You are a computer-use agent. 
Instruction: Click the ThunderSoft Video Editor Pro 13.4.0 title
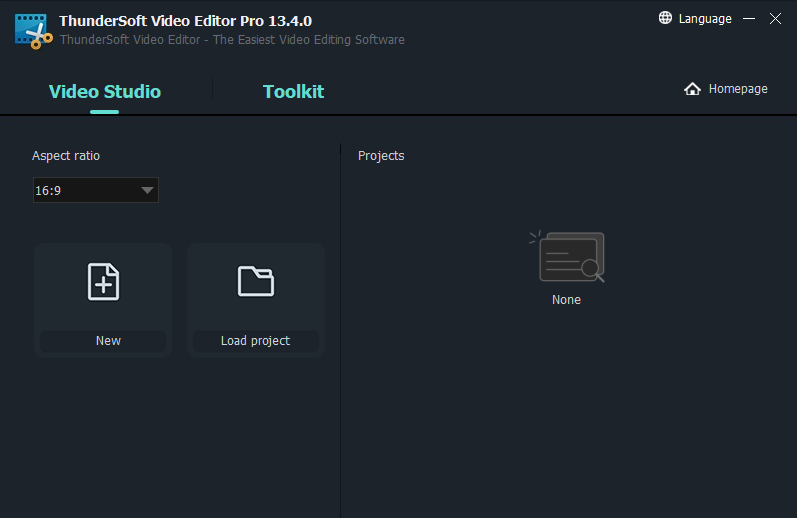186,21
